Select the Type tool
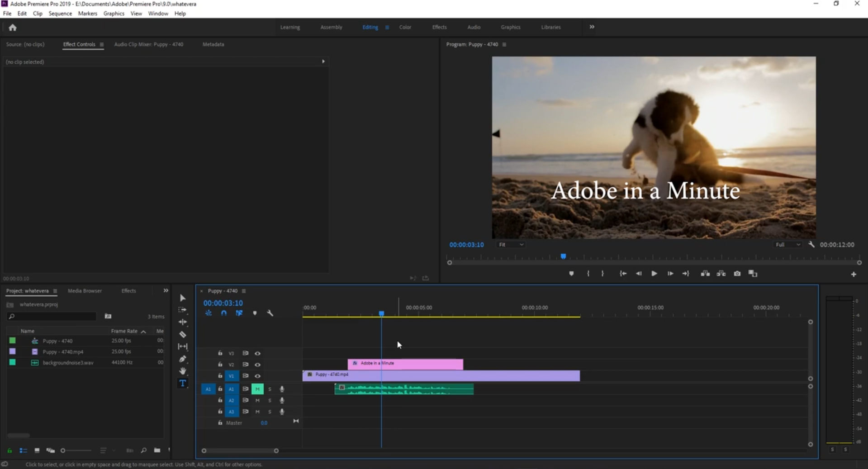 [183, 384]
